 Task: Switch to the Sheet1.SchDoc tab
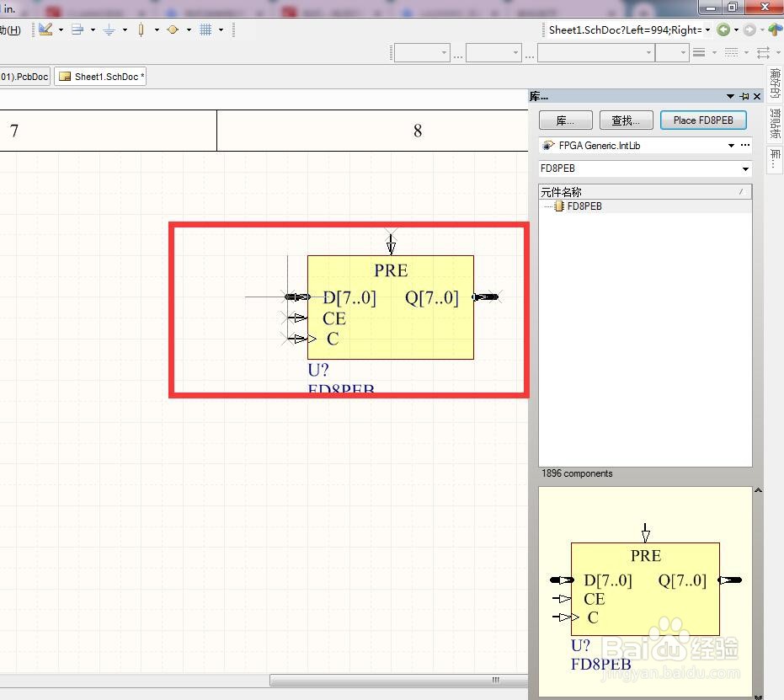point(100,77)
